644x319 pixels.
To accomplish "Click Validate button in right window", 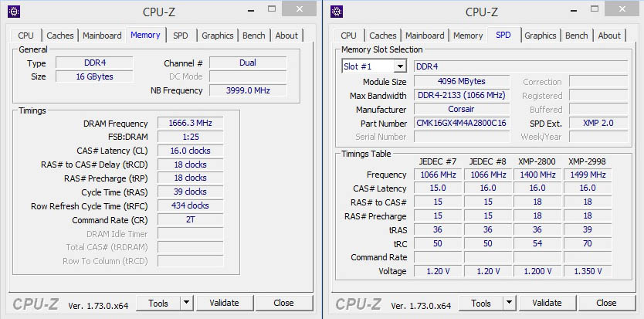I will pyautogui.click(x=547, y=304).
